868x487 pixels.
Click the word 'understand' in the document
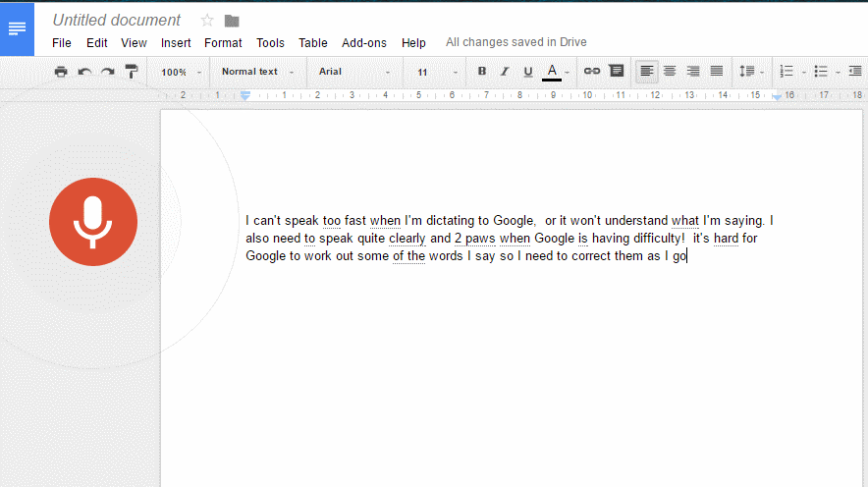click(x=636, y=221)
